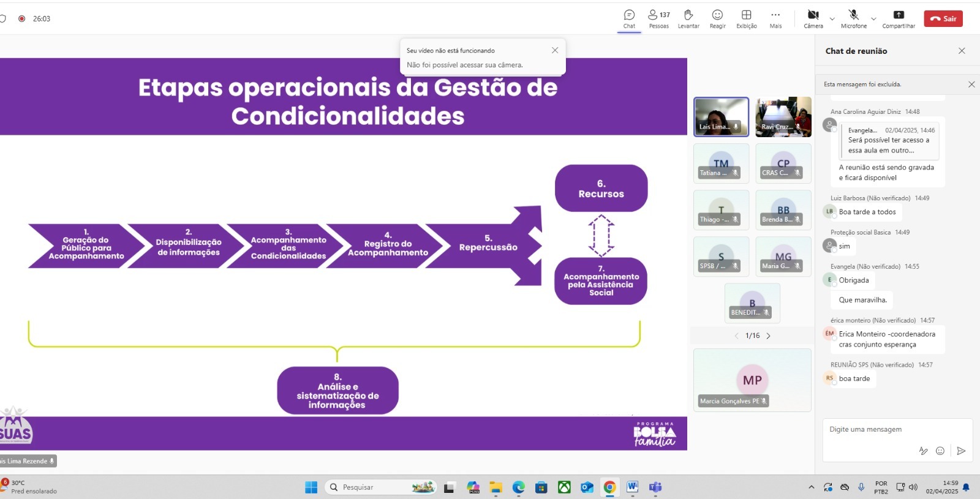Screen dimensions: 980x499
Task: Open message formatting options icon
Action: [x=923, y=451]
